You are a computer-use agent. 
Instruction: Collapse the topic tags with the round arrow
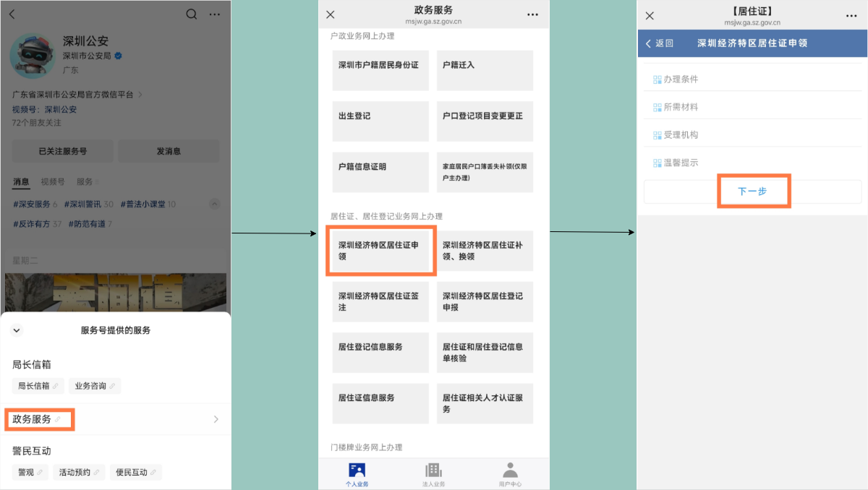(x=214, y=205)
